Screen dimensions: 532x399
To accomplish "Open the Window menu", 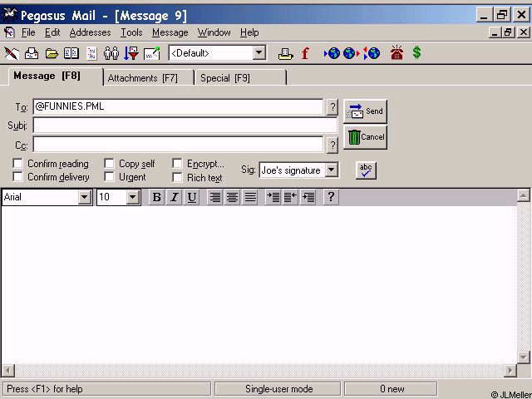I will point(214,32).
